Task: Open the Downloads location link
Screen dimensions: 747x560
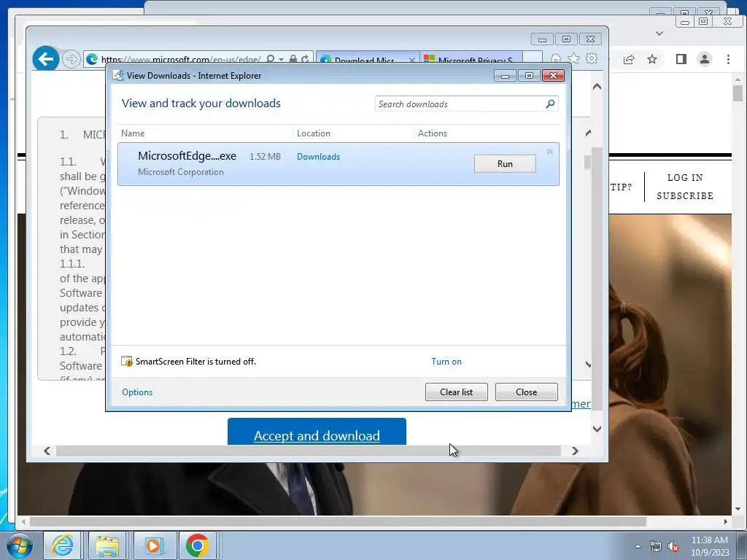Action: point(318,157)
